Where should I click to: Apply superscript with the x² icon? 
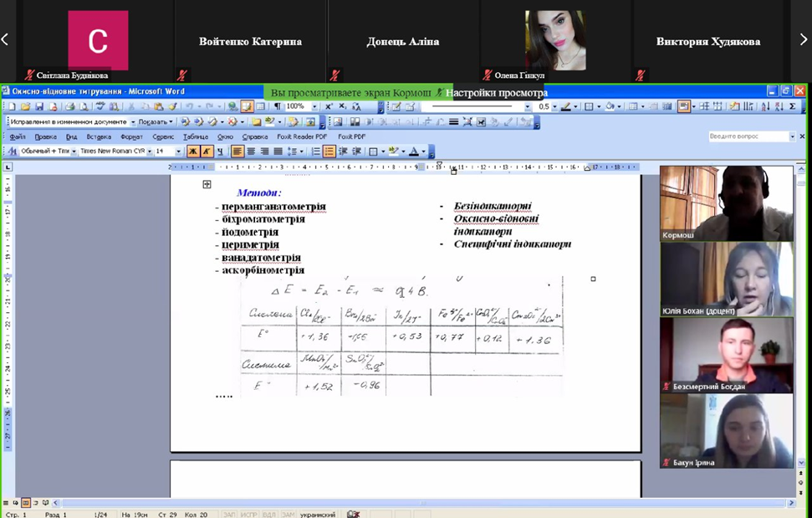coord(328,107)
